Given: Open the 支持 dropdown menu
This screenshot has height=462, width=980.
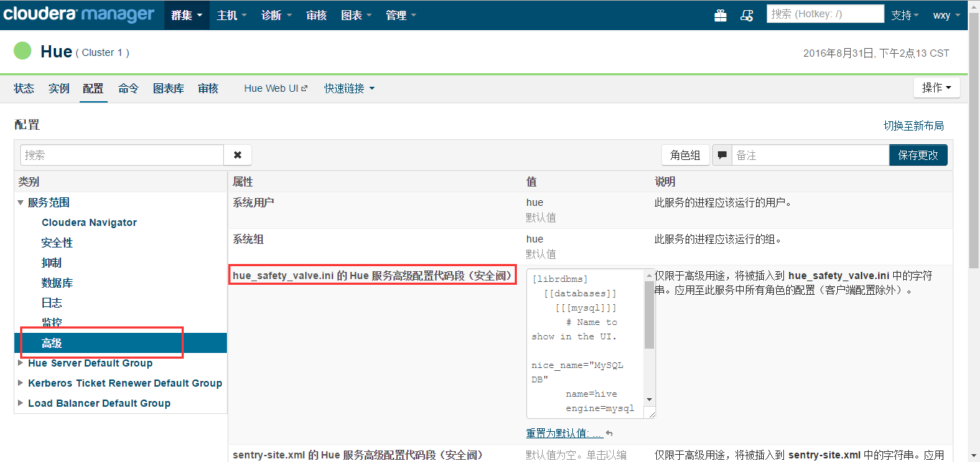Looking at the screenshot, I should (905, 15).
